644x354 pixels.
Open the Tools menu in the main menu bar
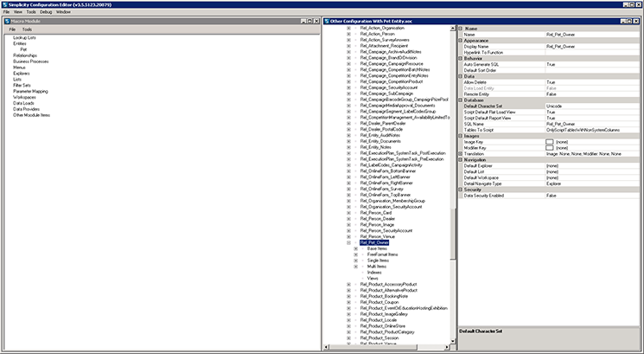point(31,12)
